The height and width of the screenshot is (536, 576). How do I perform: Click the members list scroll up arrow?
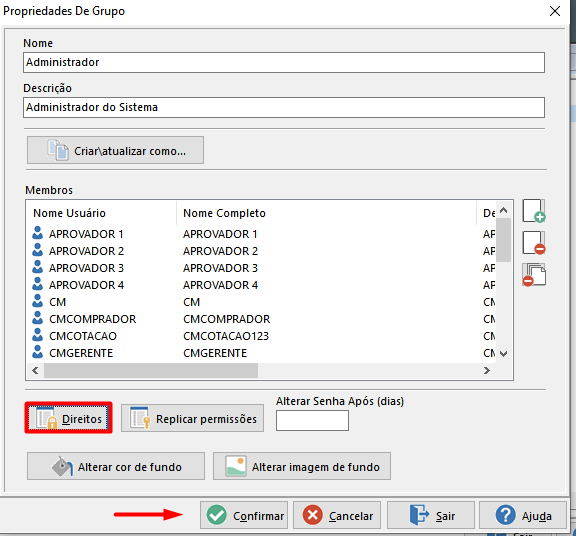[504, 211]
